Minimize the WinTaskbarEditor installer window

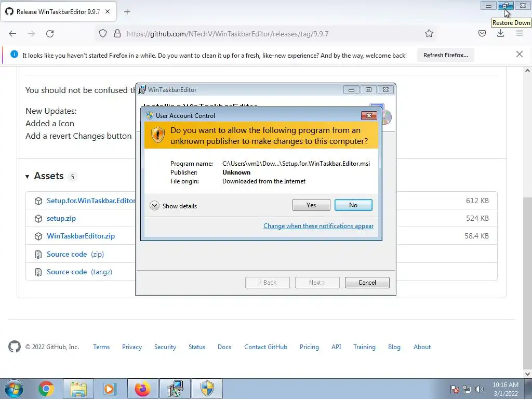coord(351,90)
